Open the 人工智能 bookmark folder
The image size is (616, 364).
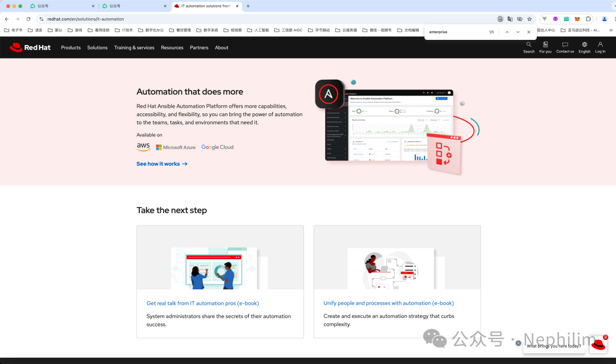pos(258,30)
